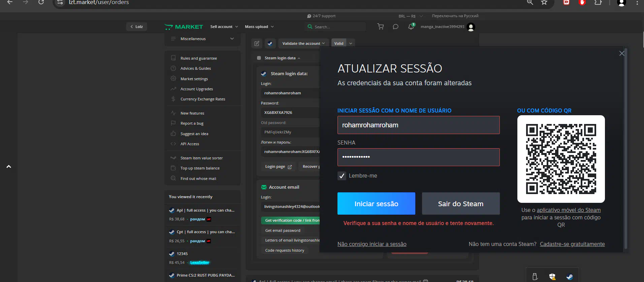Click the Code requests history button
Screen dimensions: 644x282
click(285, 250)
